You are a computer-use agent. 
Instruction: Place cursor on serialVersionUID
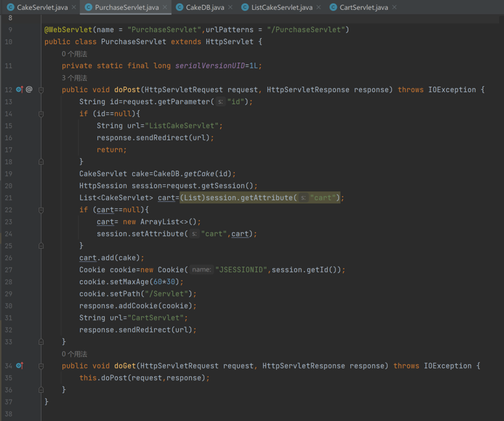[210, 66]
